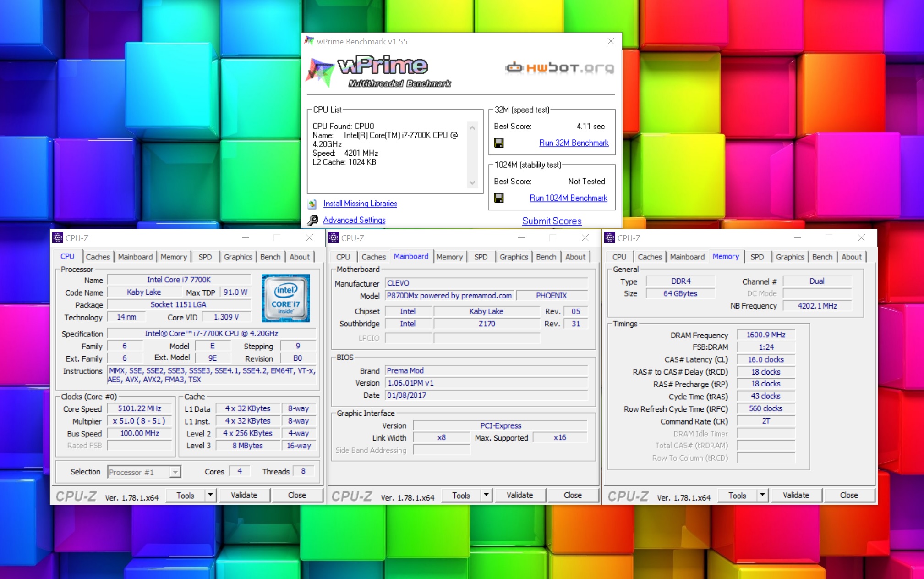Open Tools dropdown arrow in Mainboard window
The image size is (924, 579).
point(486,495)
